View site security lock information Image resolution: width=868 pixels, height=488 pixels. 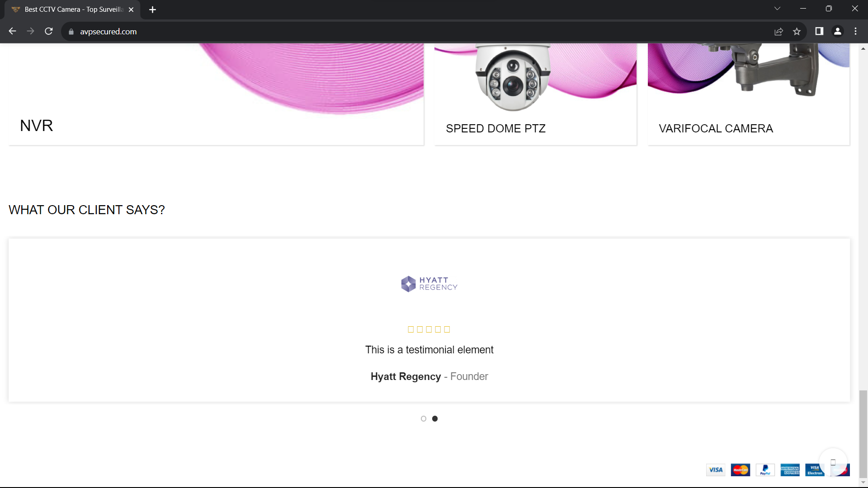pyautogui.click(x=71, y=32)
